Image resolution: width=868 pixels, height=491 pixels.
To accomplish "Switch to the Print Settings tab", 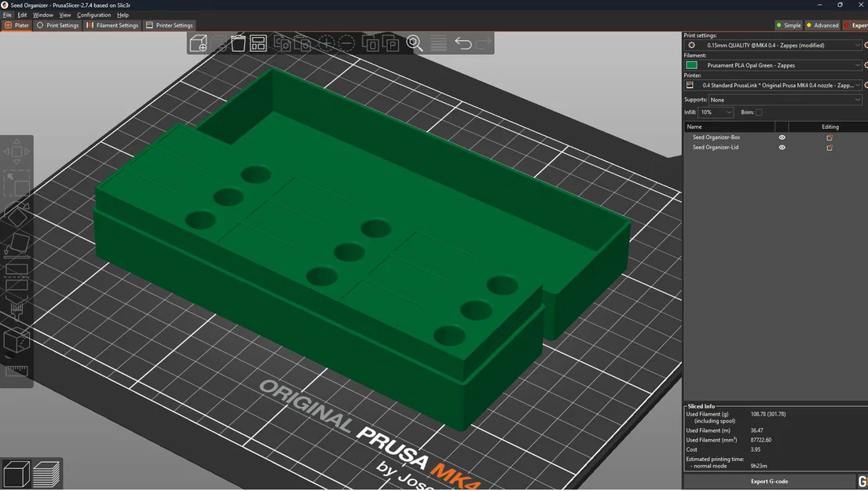I will (x=57, y=24).
